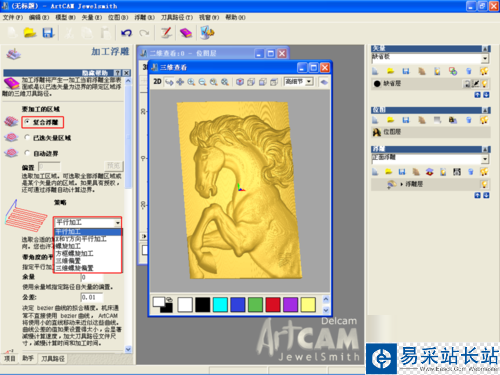Click relief panel save floppy icon
Image resolution: width=500 pixels, height=375 pixels.
pos(402,172)
